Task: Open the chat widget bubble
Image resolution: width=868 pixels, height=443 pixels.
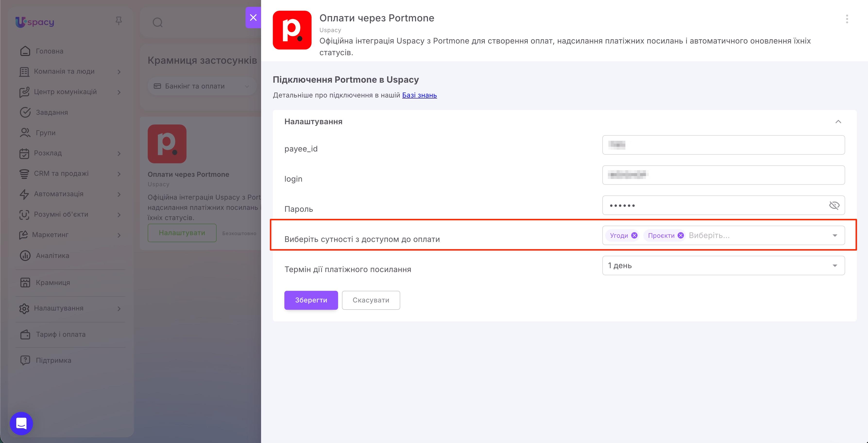Action: (21, 424)
